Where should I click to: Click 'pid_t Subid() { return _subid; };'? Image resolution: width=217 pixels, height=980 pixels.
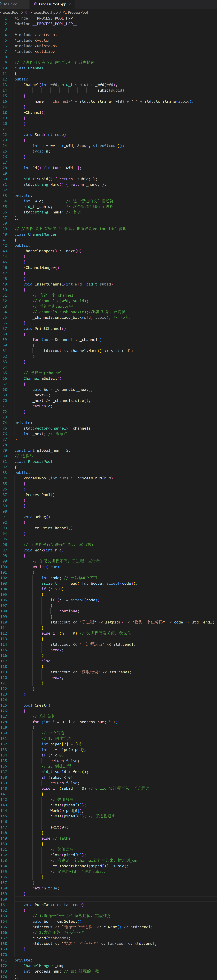(x=60, y=179)
